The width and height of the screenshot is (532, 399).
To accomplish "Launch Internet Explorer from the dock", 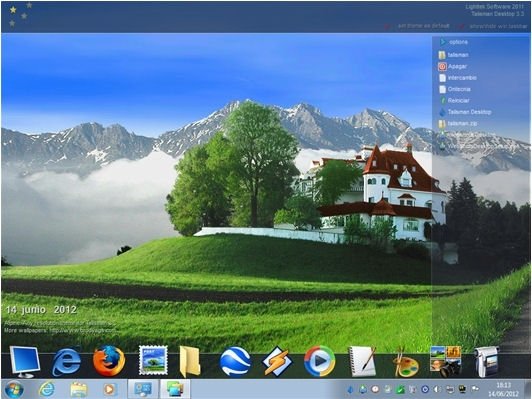I will coord(66,362).
